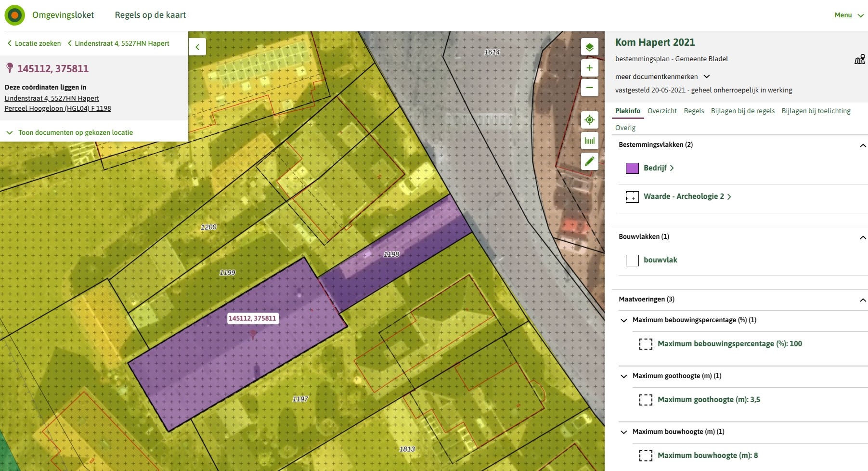Click the purple Bedrijf color swatch
The width and height of the screenshot is (868, 471).
[x=632, y=168]
